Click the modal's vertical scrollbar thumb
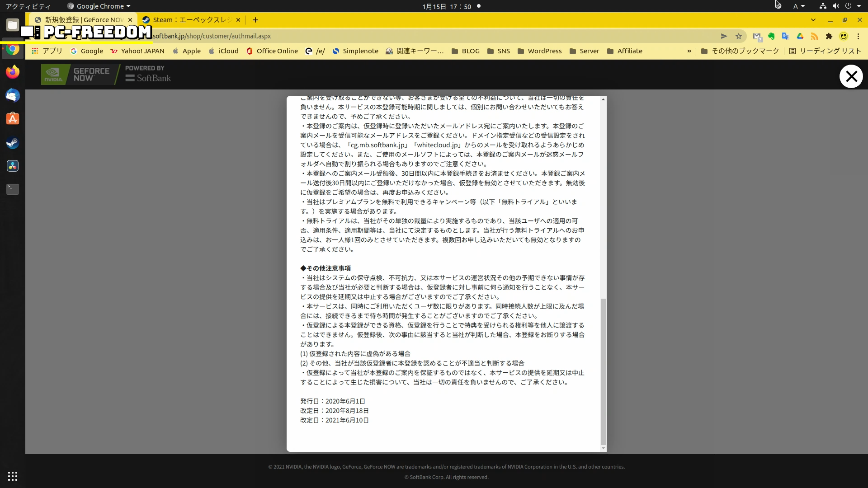868x488 pixels. [x=603, y=371]
